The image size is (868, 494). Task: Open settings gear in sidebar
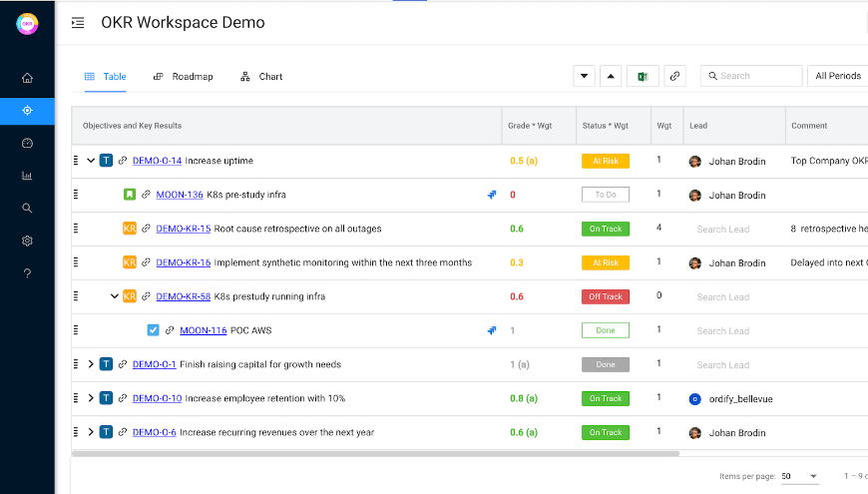click(27, 241)
